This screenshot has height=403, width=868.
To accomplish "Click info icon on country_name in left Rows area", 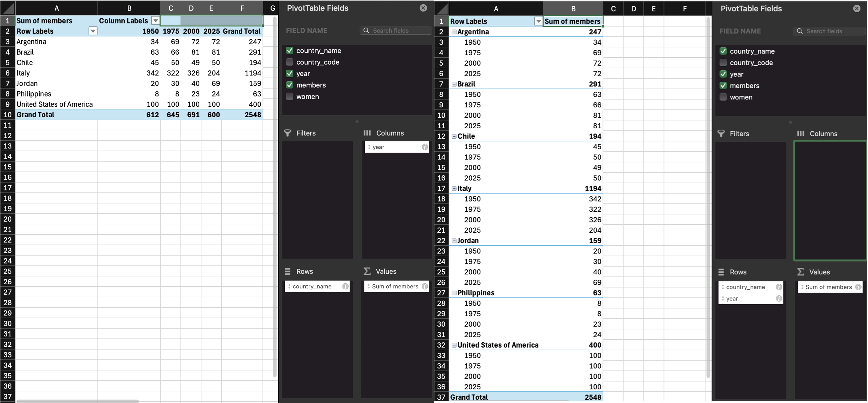I will point(345,286).
